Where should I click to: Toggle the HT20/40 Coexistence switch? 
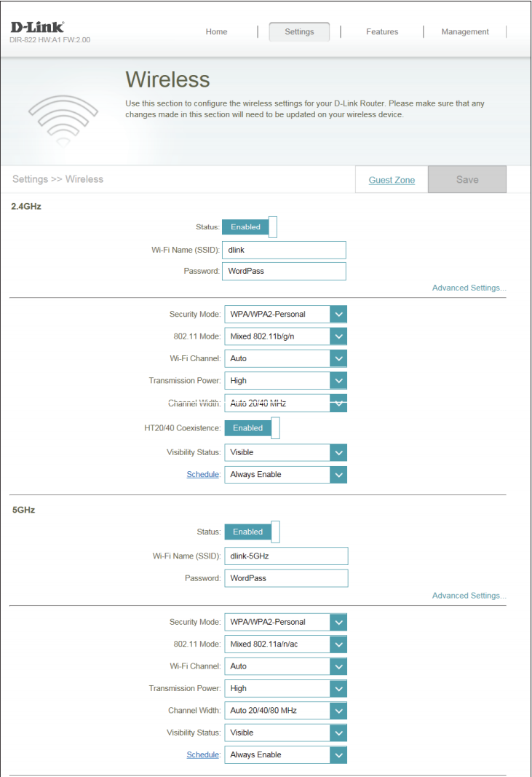click(x=252, y=428)
